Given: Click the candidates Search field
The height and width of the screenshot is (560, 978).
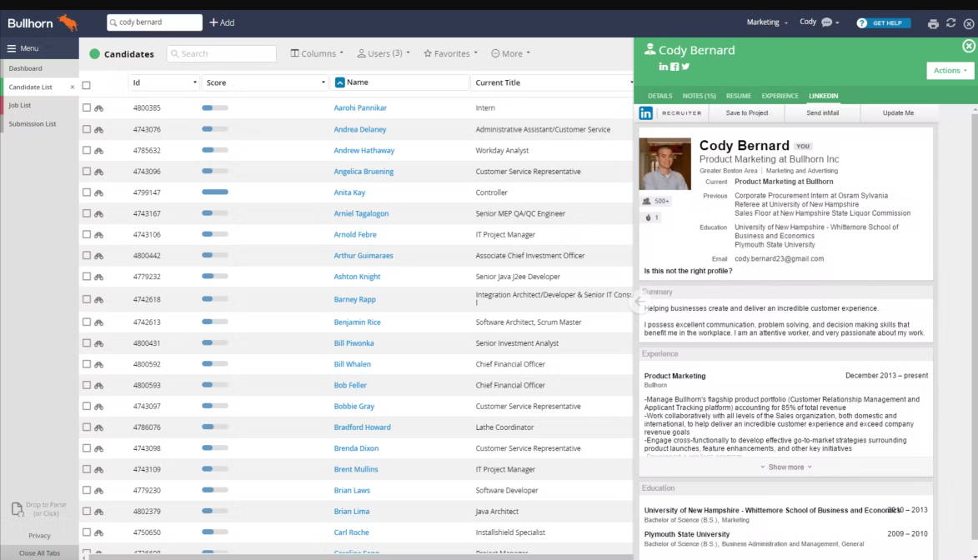Looking at the screenshot, I should [222, 53].
